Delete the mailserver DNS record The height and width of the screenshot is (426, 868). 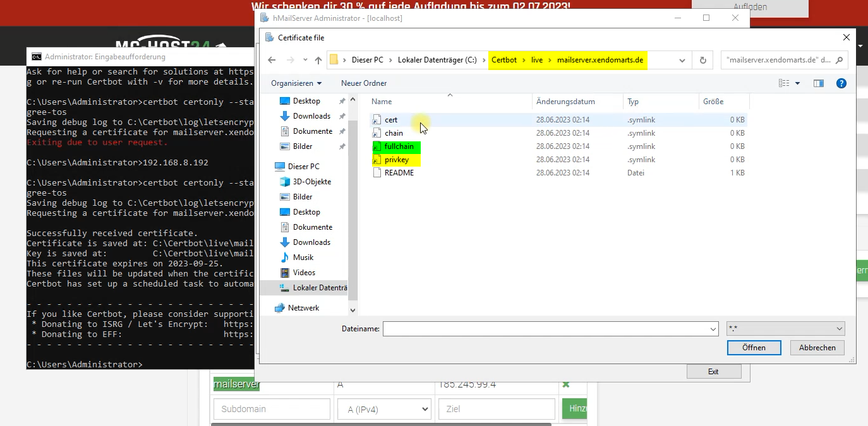[x=566, y=384]
